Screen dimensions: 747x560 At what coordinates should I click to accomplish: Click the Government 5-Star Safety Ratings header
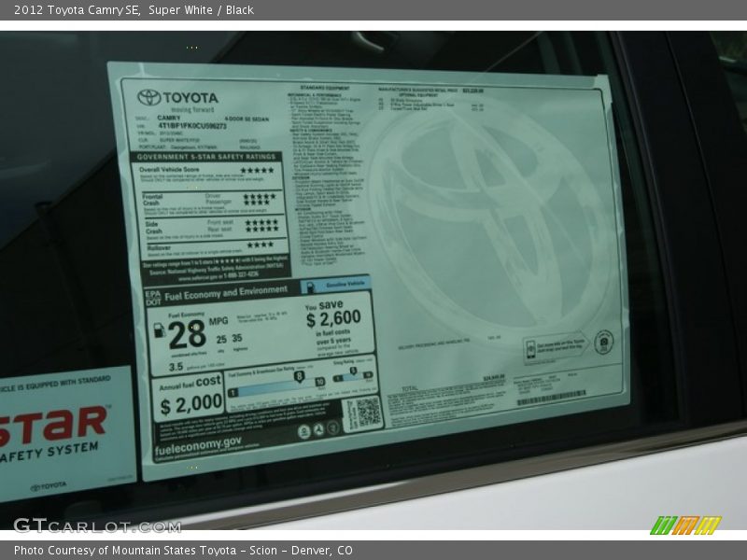(207, 157)
